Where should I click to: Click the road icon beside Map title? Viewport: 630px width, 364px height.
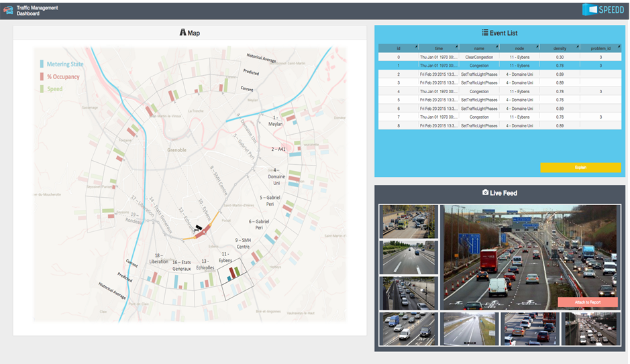182,33
